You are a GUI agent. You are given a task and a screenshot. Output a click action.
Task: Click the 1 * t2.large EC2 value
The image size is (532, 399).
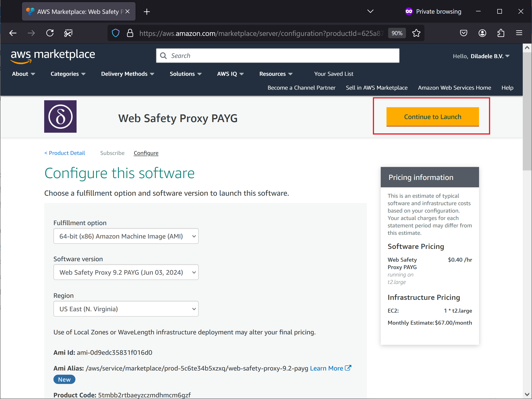pos(458,310)
